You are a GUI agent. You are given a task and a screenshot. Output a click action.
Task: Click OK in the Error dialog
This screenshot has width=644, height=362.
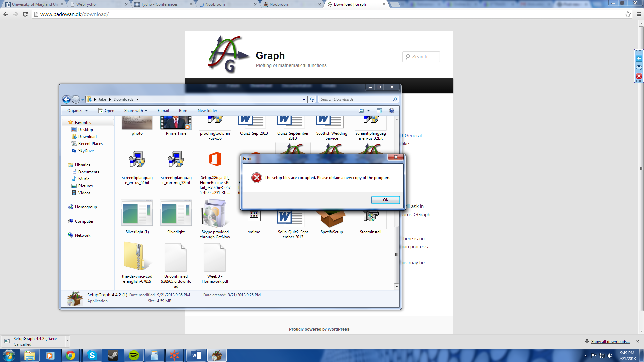tap(385, 200)
